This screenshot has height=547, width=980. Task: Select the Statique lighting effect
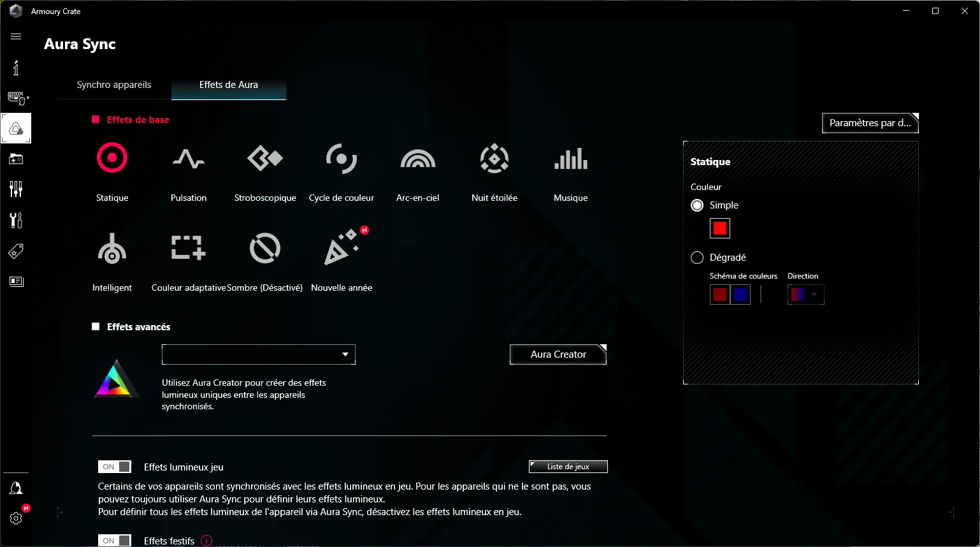pos(112,158)
